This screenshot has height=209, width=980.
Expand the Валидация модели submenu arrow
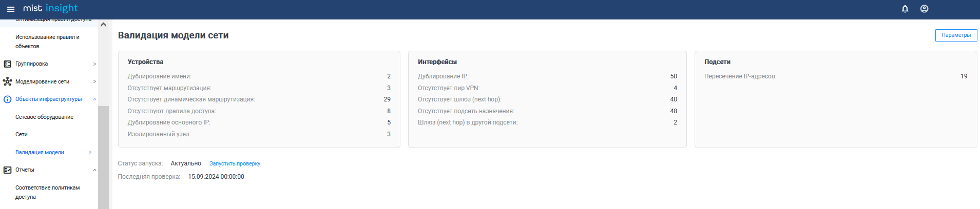pos(90,152)
